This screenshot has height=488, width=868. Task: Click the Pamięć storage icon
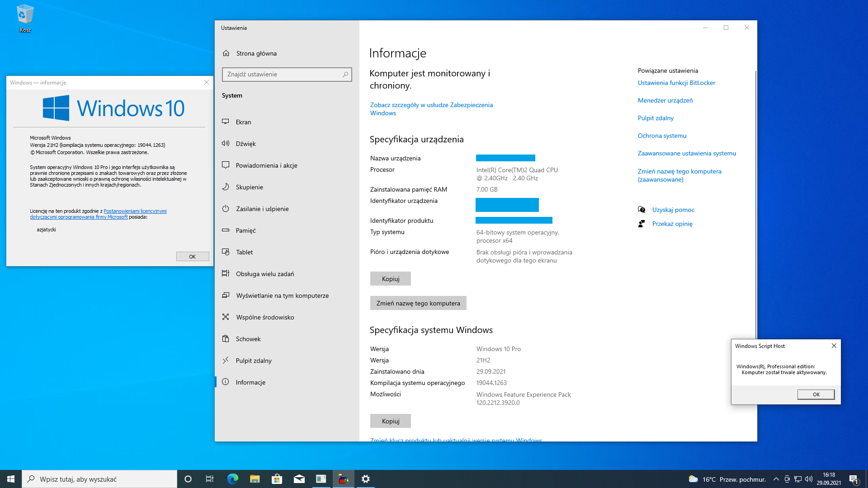coord(226,230)
